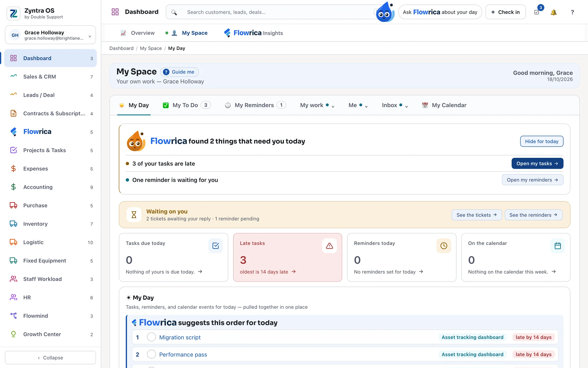The width and height of the screenshot is (588, 368).
Task: Expand the My work dropdown tab
Action: point(317,105)
